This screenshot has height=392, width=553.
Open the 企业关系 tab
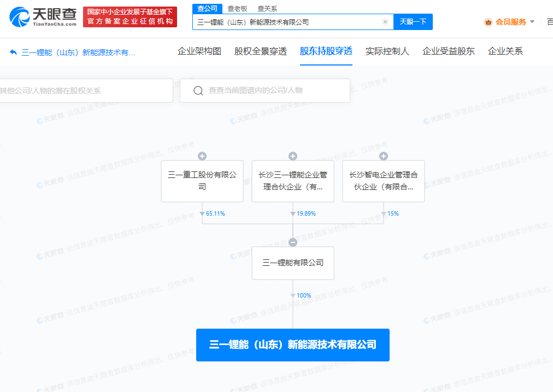pos(505,51)
